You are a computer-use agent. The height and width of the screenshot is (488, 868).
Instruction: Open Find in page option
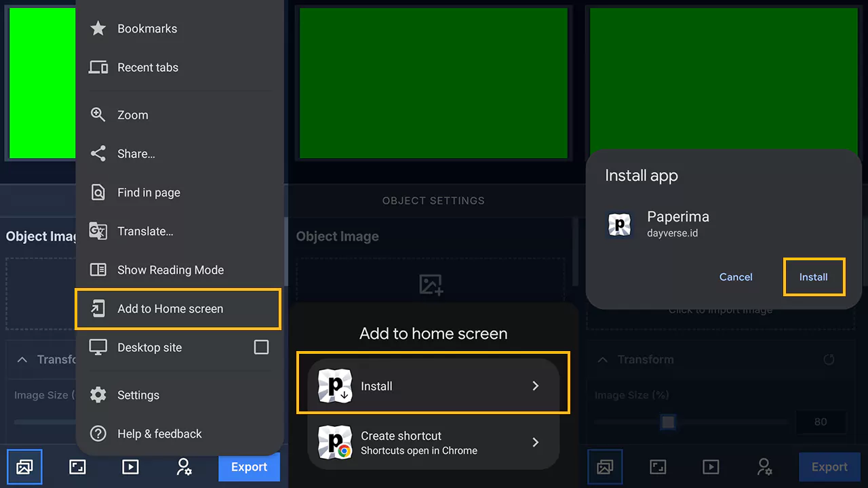tap(179, 192)
